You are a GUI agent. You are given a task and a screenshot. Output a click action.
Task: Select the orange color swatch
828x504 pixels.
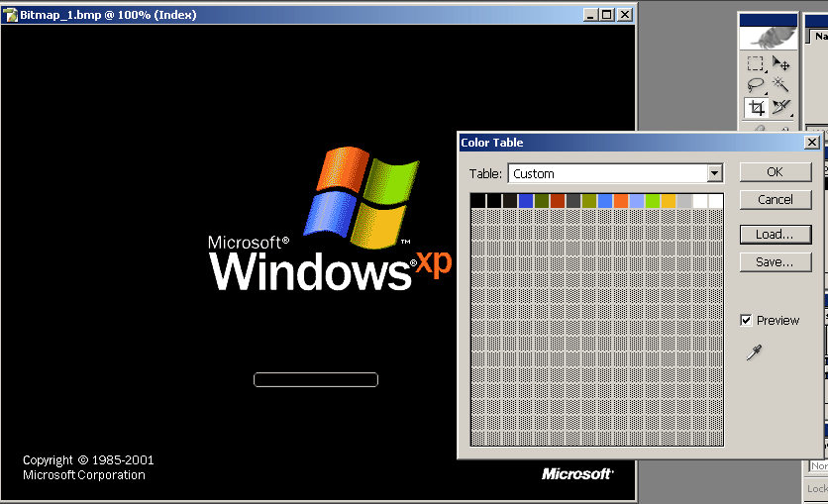tap(621, 201)
